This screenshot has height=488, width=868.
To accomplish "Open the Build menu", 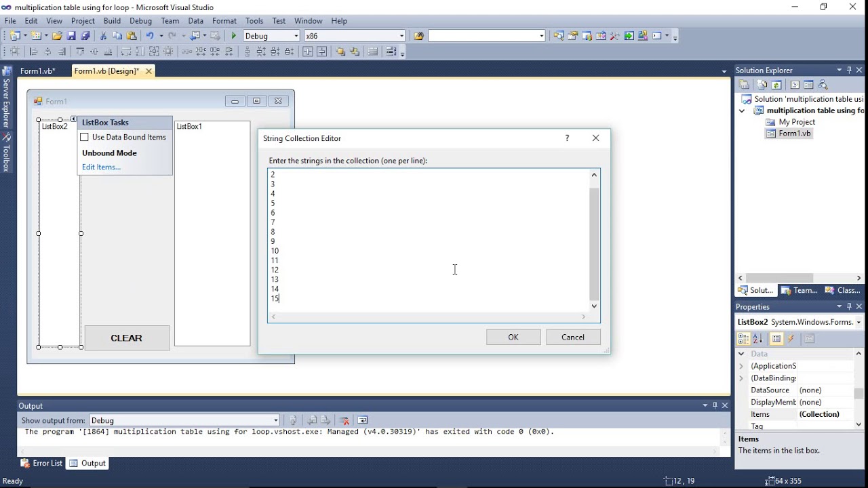I will coord(112,21).
